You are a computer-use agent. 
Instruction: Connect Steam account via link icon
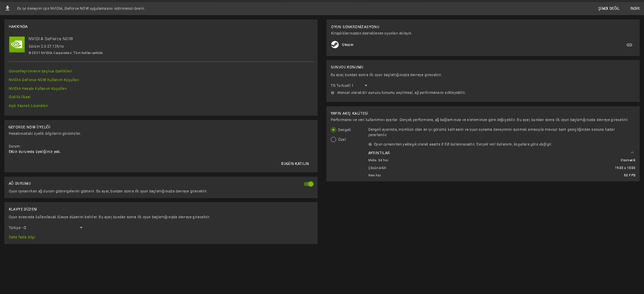pyautogui.click(x=629, y=45)
